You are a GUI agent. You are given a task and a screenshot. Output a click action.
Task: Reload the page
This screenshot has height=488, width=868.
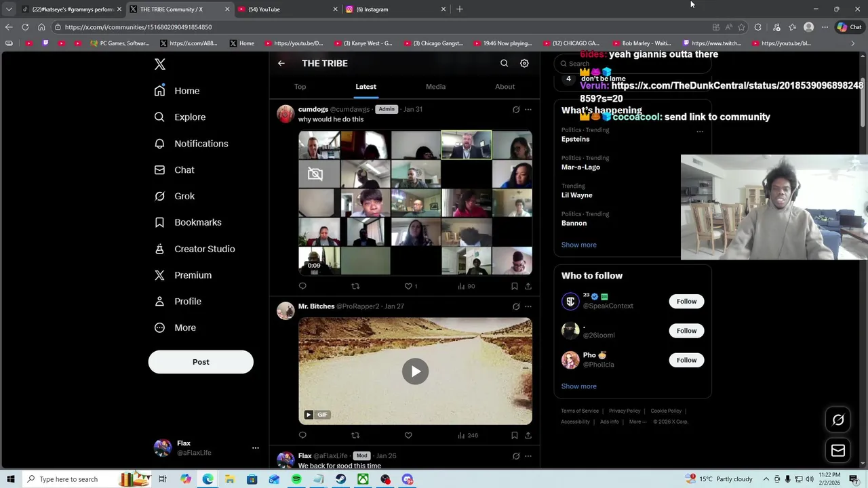[x=25, y=27]
